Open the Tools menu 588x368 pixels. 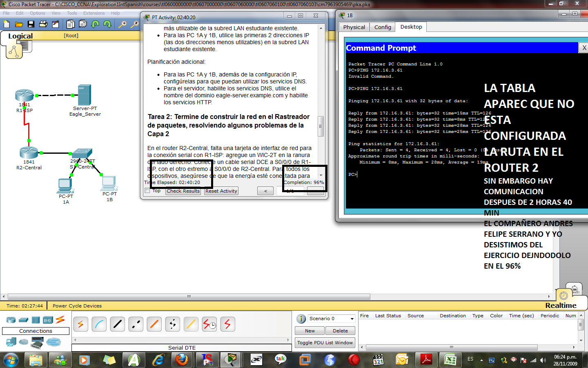pos(72,13)
